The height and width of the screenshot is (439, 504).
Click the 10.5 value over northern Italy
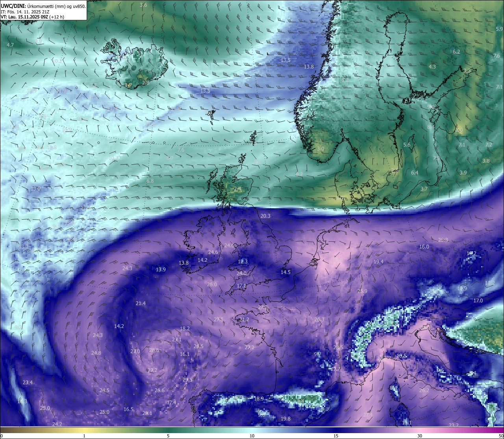401,356
